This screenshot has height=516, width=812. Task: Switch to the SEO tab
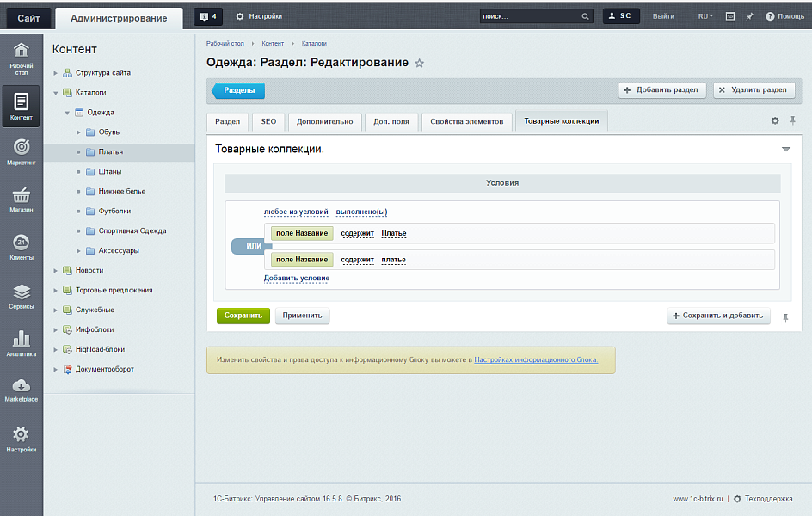(268, 121)
